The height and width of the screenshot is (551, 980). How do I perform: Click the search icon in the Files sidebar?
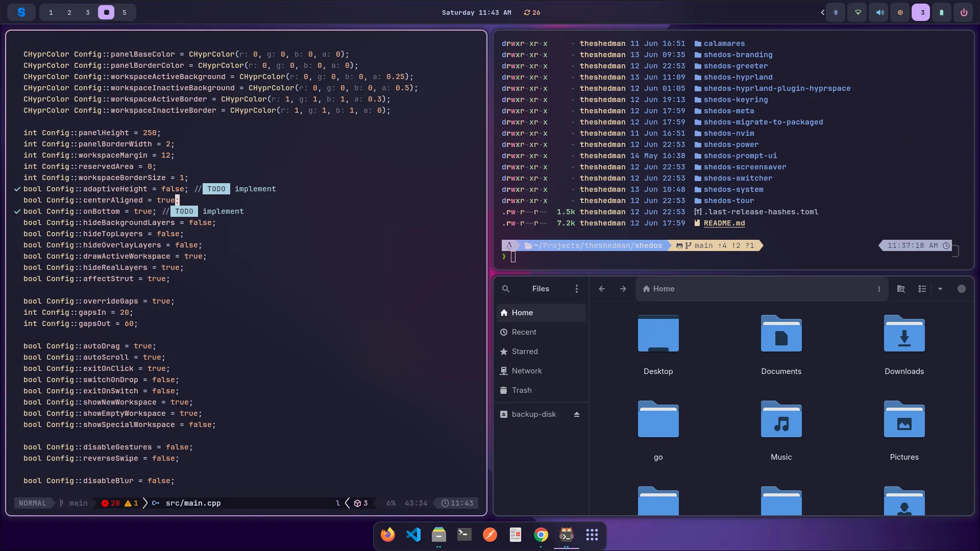tap(506, 289)
